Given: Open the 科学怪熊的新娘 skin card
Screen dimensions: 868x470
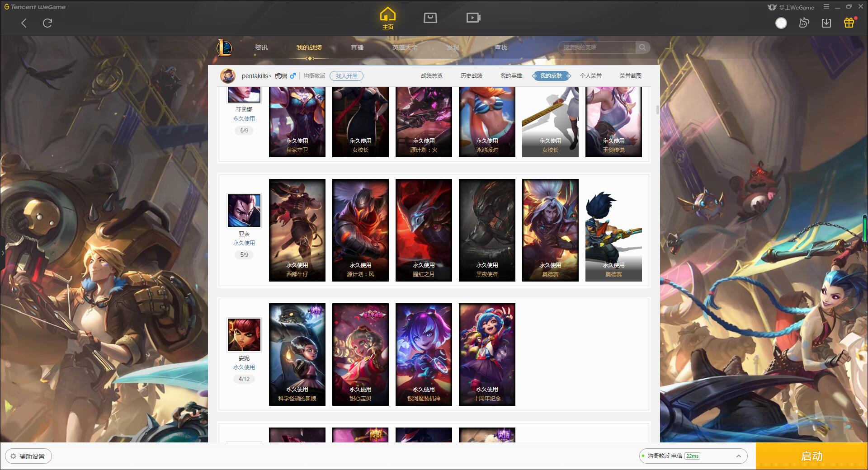Looking at the screenshot, I should point(297,354).
